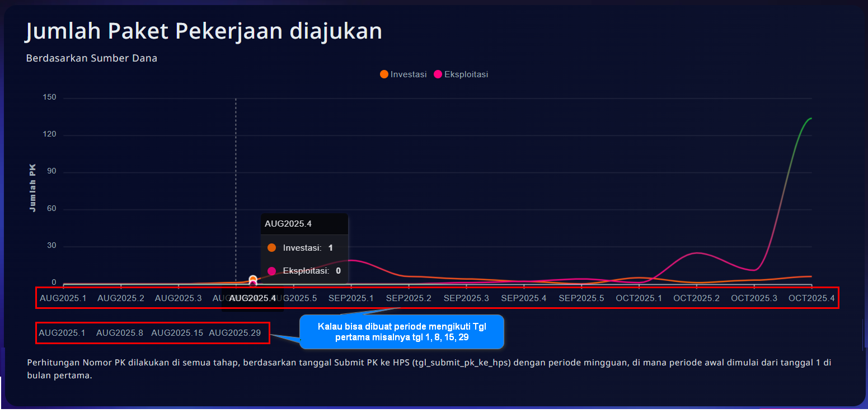Click the tooltip row "Eksploitasi: 0"
Screen dimensions: 868x413
tap(304, 271)
